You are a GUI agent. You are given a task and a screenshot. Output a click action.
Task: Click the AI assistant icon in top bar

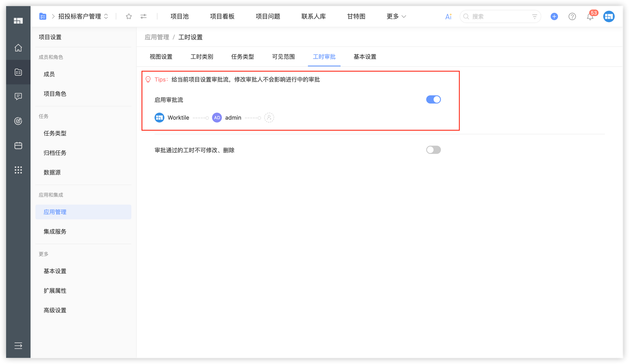[448, 16]
